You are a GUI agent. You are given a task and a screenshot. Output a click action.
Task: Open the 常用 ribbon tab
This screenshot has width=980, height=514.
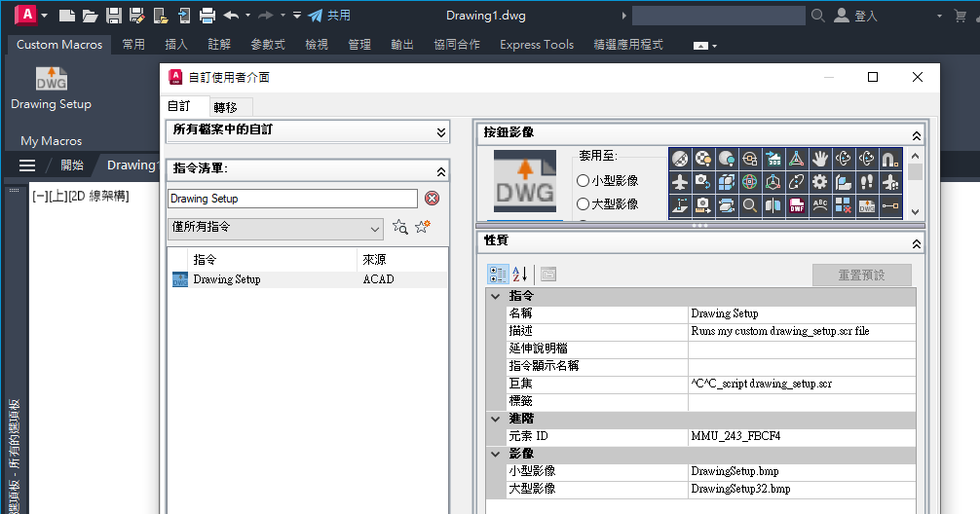point(133,45)
